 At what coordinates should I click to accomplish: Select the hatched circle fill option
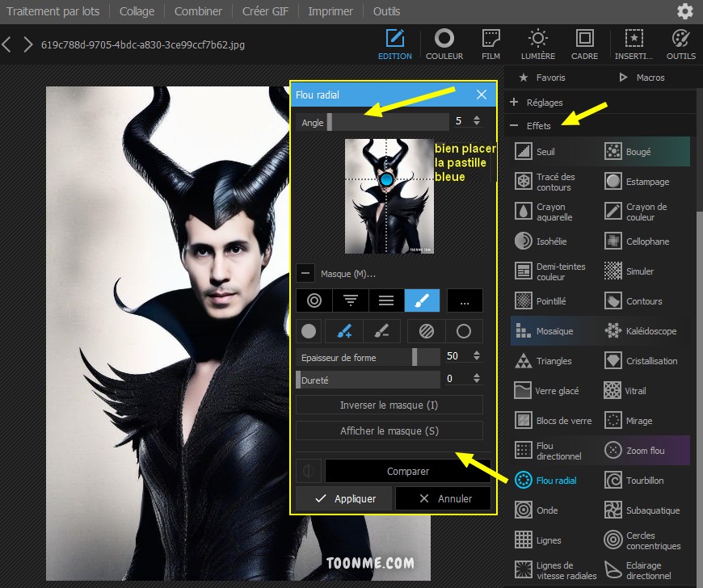[427, 331]
